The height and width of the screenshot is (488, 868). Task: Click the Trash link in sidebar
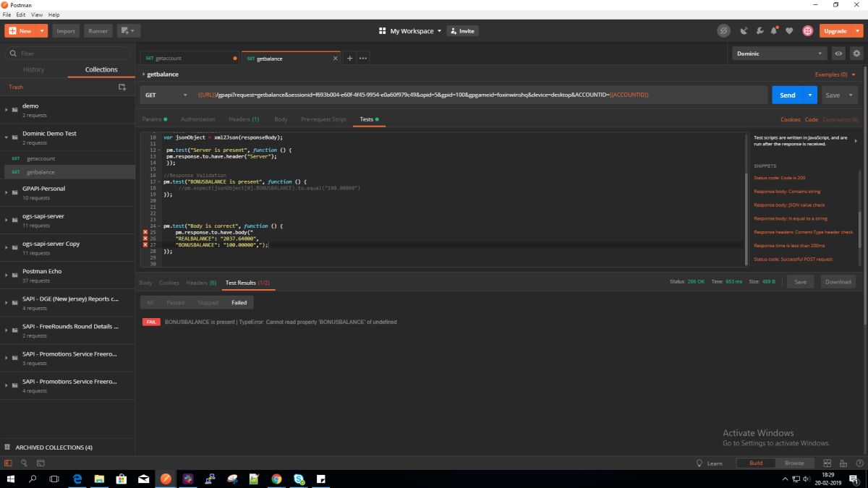tap(16, 87)
